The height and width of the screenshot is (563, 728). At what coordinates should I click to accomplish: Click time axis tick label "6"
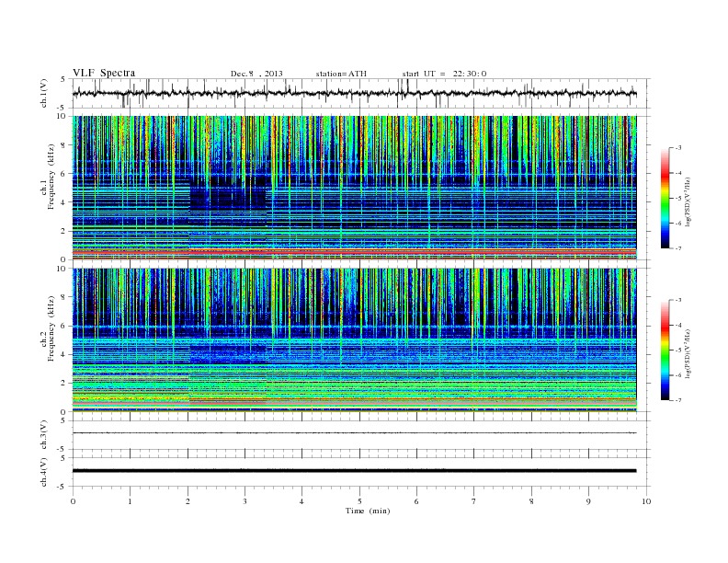click(416, 501)
